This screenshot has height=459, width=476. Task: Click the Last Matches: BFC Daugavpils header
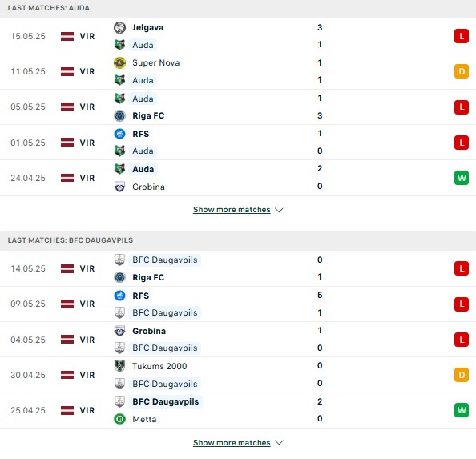coord(71,240)
